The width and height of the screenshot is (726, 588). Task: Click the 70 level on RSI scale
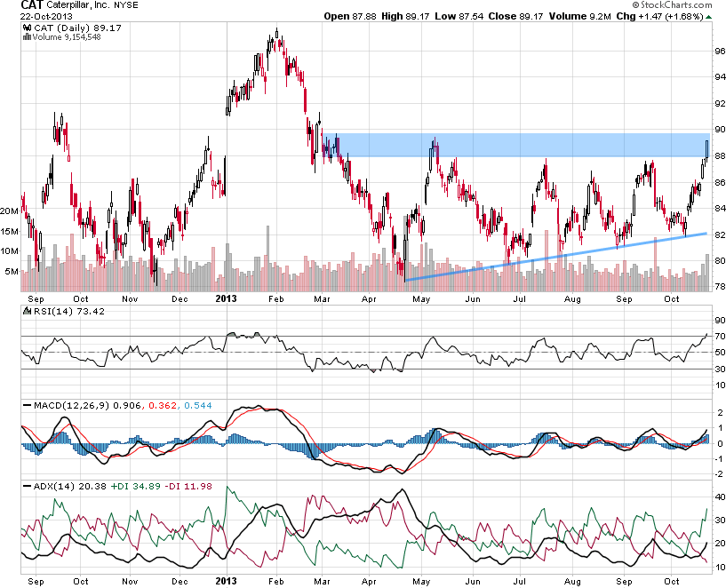pyautogui.click(x=720, y=337)
